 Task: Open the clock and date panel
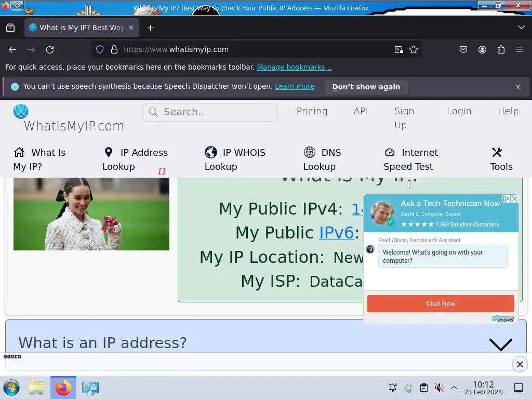[x=483, y=388]
